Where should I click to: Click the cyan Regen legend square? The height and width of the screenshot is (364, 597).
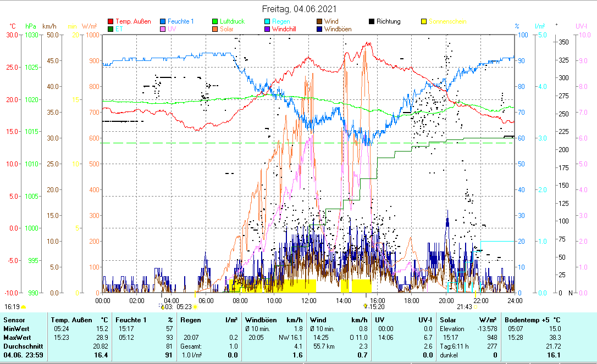click(x=267, y=22)
